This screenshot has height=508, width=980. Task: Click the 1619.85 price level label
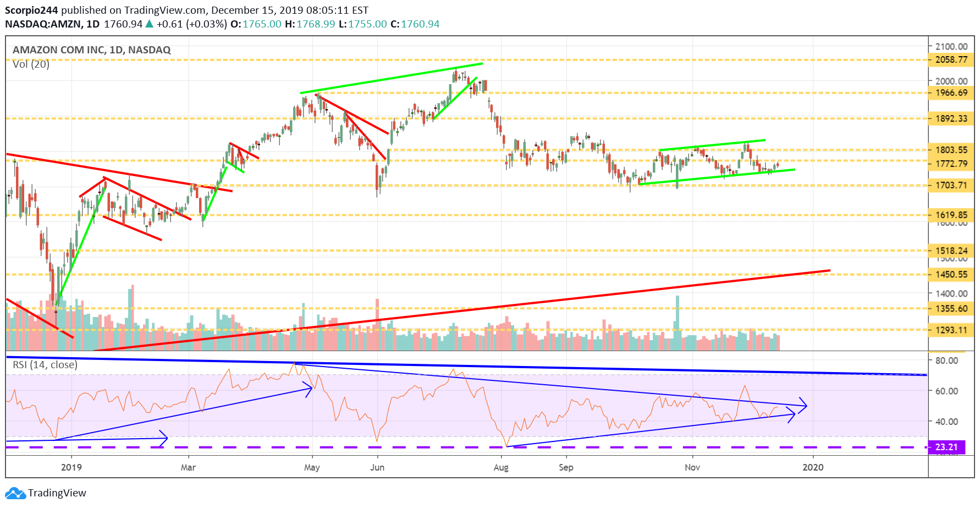click(951, 215)
